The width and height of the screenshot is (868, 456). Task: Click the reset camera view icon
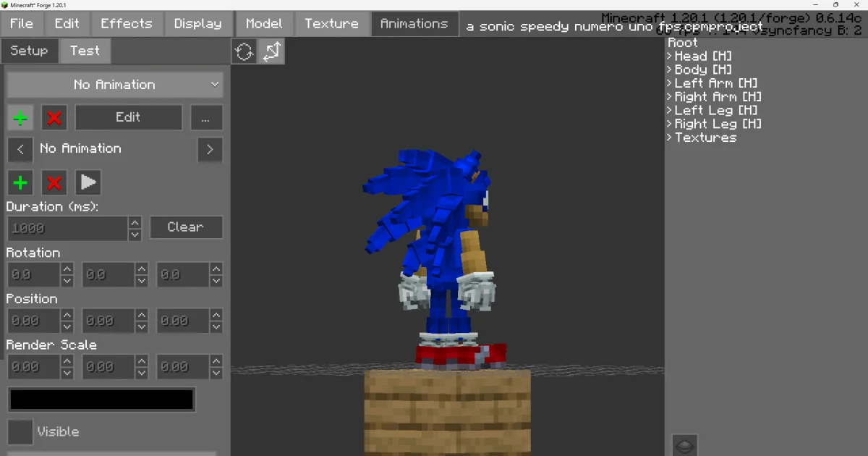click(244, 51)
